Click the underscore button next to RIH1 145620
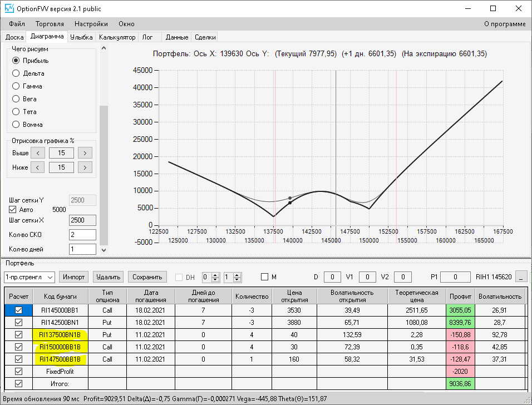Image resolution: width=532 pixels, height=405 pixels. coord(521,277)
